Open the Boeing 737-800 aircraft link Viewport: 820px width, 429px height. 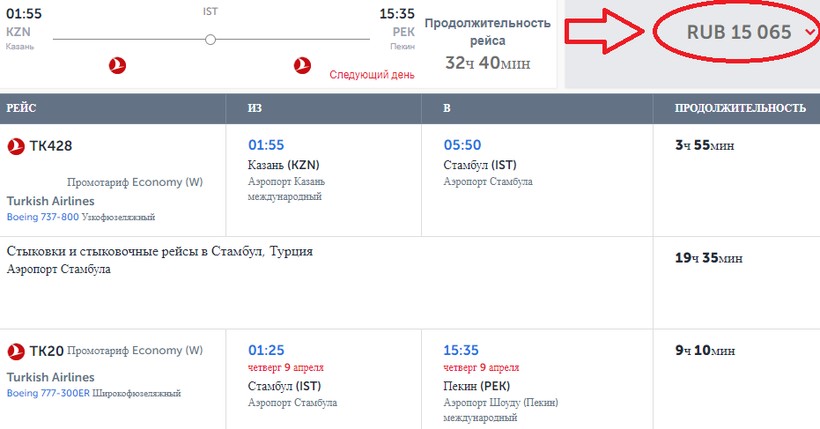(x=42, y=216)
